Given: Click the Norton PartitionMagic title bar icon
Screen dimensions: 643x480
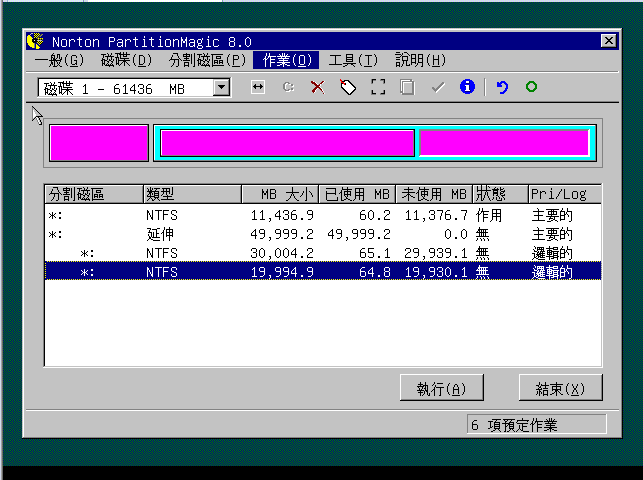Looking at the screenshot, I should [x=36, y=41].
